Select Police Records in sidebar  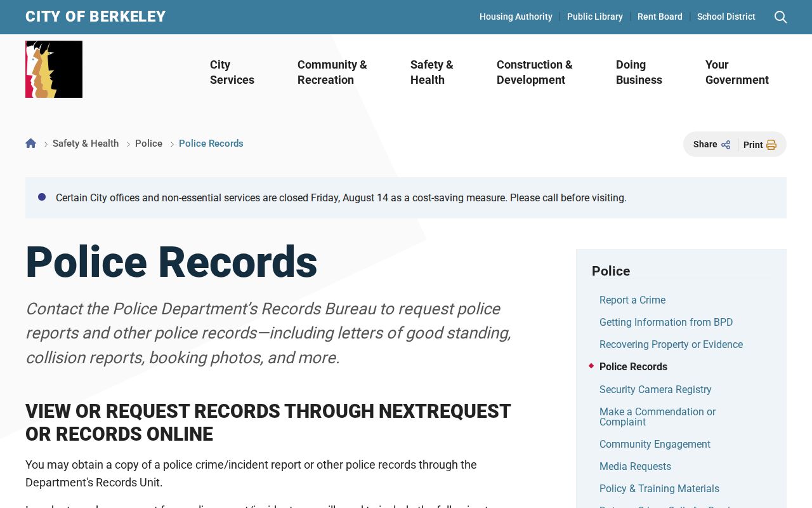pos(633,366)
